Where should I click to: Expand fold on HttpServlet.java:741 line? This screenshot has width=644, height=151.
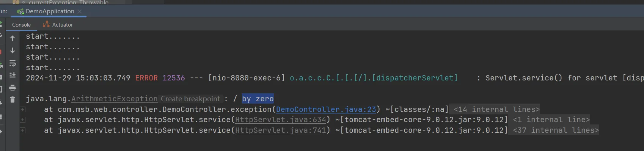click(23, 131)
